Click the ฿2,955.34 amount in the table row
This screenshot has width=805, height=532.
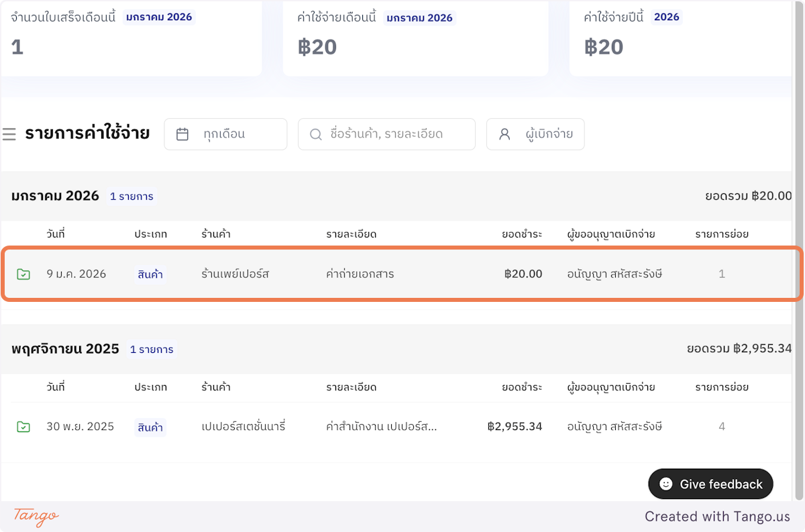(x=515, y=427)
